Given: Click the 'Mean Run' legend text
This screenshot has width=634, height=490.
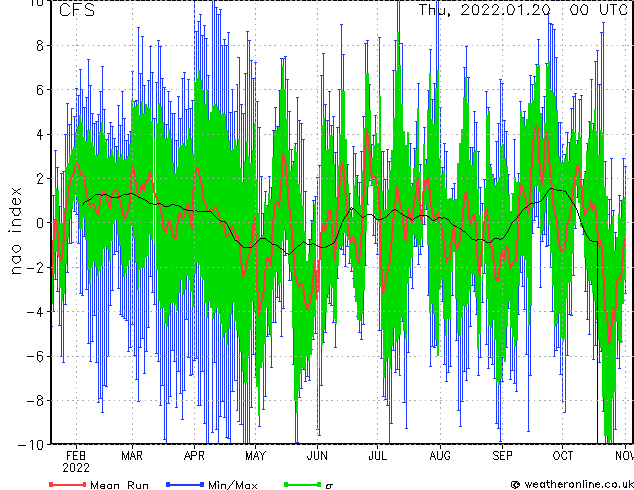Looking at the screenshot, I should [x=119, y=485].
